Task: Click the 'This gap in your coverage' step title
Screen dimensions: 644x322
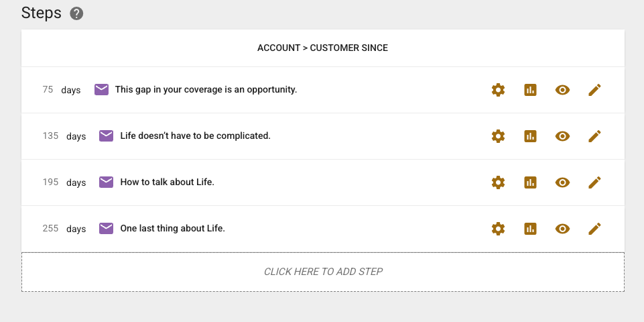Action: pyautogui.click(x=206, y=89)
